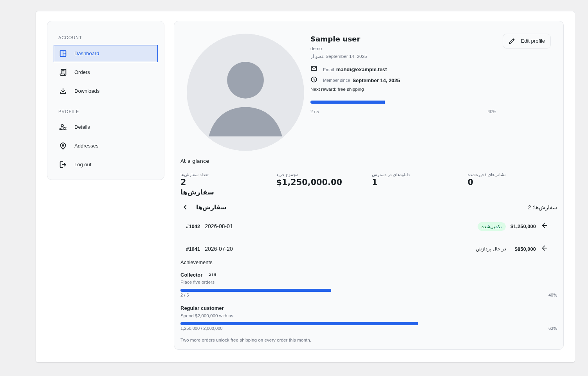Click the Orders receipt icon
Image resolution: width=588 pixels, height=376 pixels.
(x=63, y=72)
